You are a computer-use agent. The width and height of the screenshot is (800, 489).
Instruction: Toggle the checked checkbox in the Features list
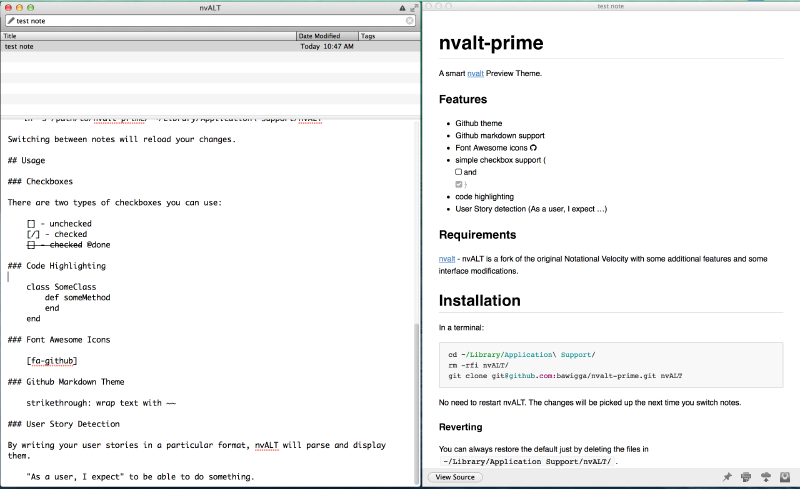point(459,184)
